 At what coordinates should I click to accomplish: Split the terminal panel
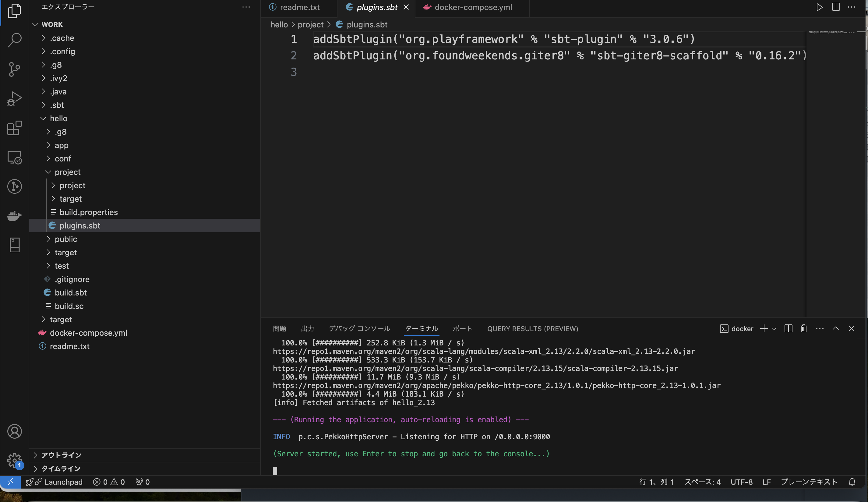[789, 328]
